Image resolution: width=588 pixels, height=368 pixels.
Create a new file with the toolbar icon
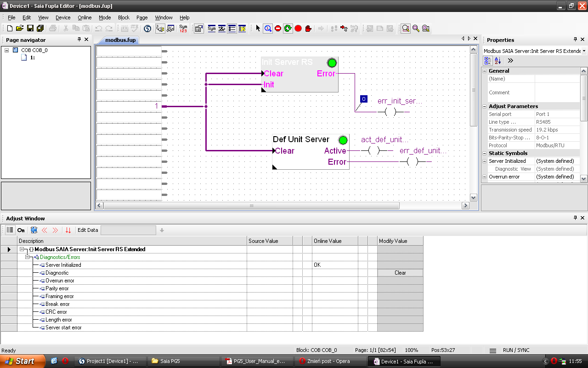point(10,29)
